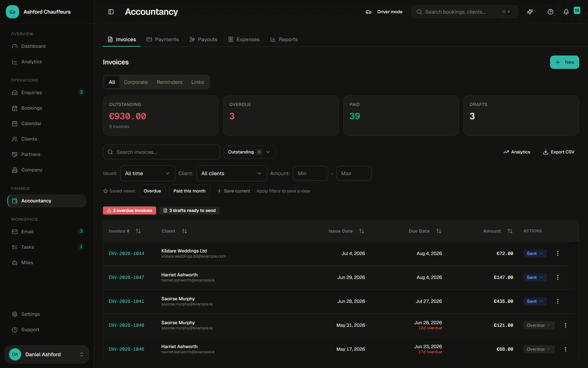Open row actions menu for INV-2026-1046
Screen dimensions: 588x368
point(566,349)
